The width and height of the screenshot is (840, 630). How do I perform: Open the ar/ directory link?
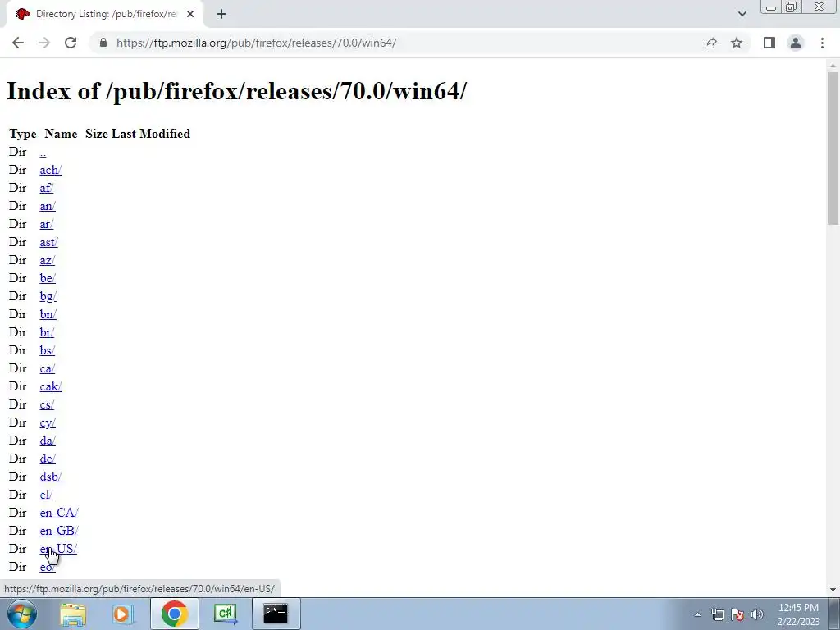(47, 225)
